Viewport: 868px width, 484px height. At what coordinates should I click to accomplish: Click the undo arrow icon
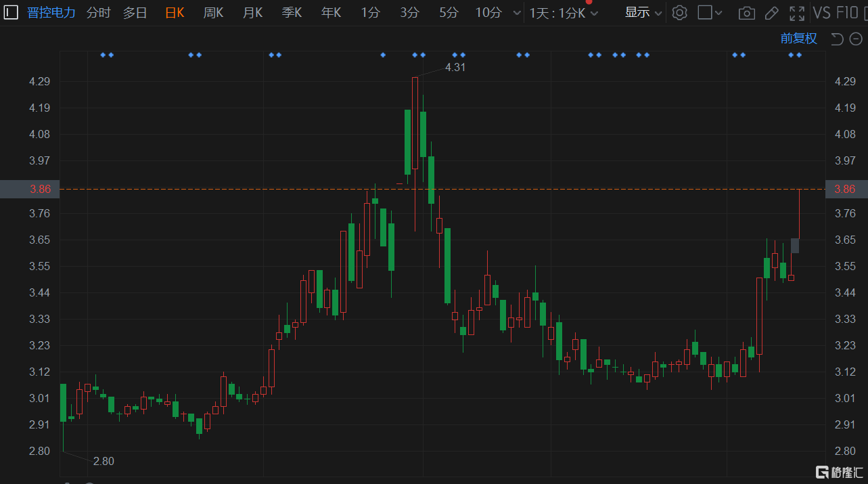click(x=837, y=39)
